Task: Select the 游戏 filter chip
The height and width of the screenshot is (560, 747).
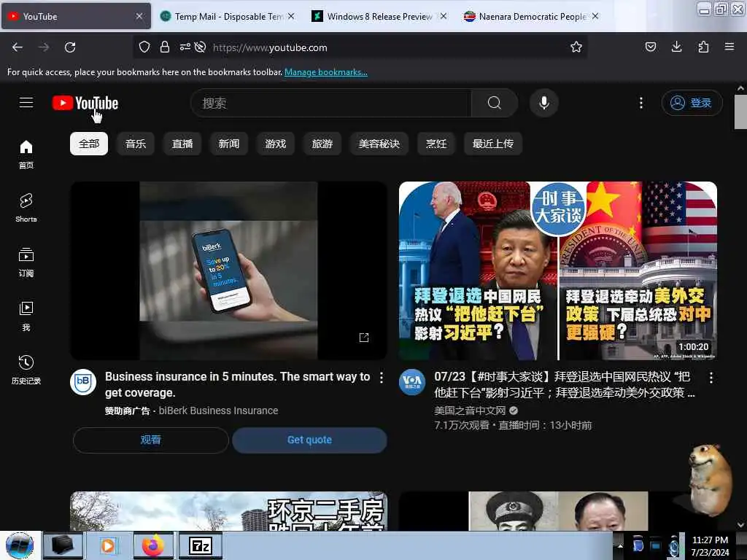Action: click(275, 144)
